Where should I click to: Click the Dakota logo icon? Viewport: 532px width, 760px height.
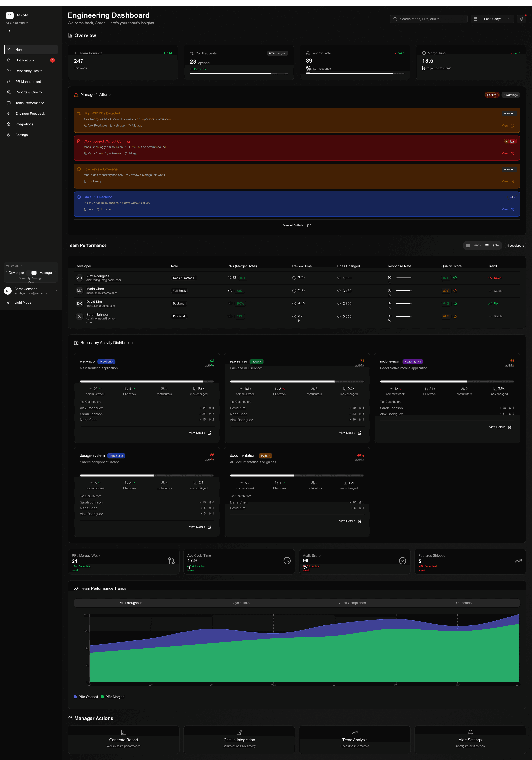tap(10, 15)
